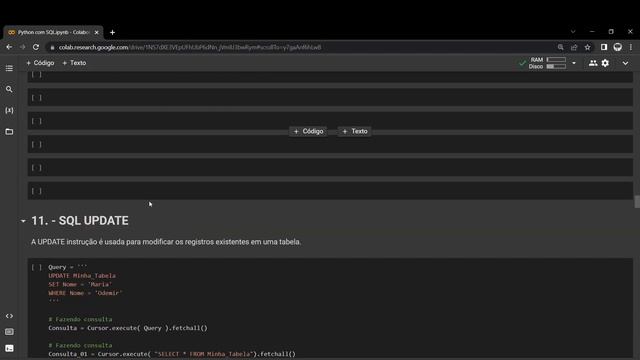Bookmark this page with the star icon
The height and width of the screenshot is (360, 640).
tap(587, 47)
